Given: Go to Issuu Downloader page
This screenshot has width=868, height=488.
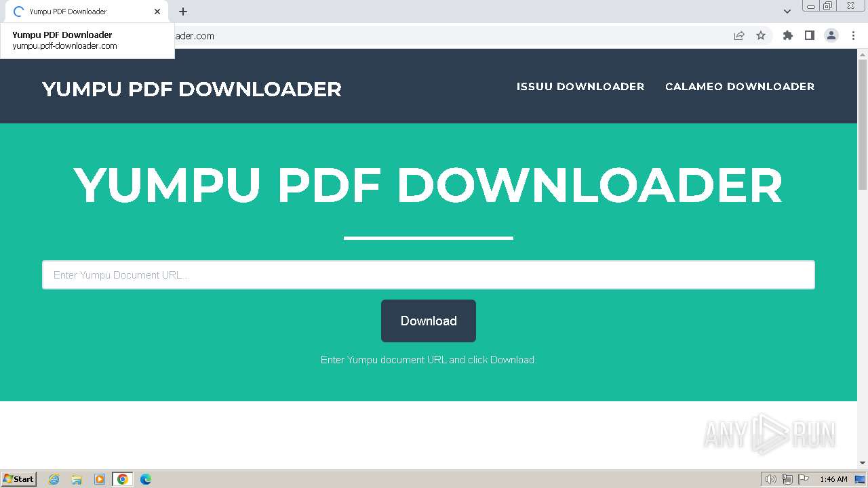Looking at the screenshot, I should [x=580, y=86].
